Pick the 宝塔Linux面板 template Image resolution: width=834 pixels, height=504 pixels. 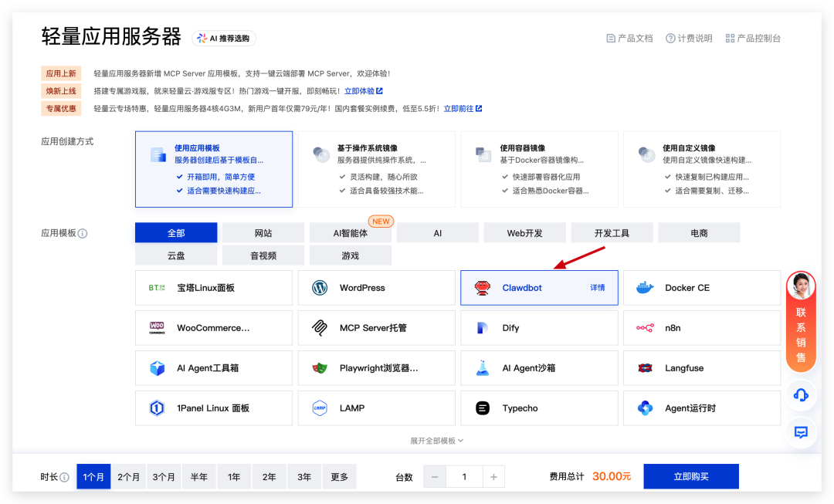click(x=213, y=287)
